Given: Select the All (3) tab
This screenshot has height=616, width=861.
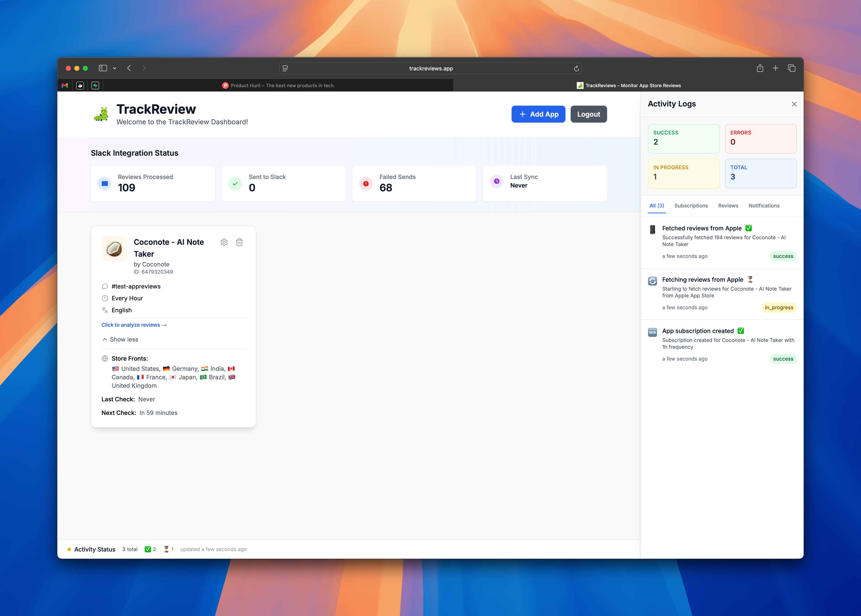Looking at the screenshot, I should click(x=657, y=206).
